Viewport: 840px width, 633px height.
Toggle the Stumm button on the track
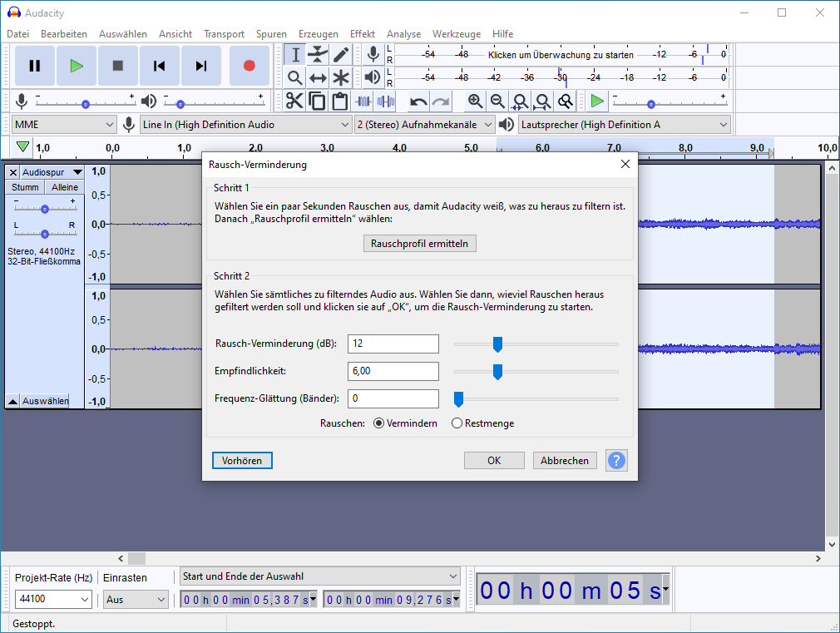(25, 188)
